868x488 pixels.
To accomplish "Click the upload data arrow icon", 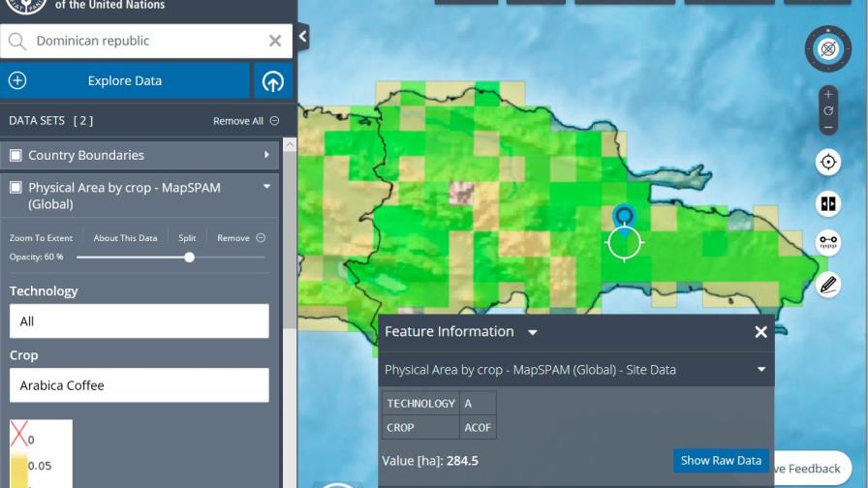I will pos(273,81).
